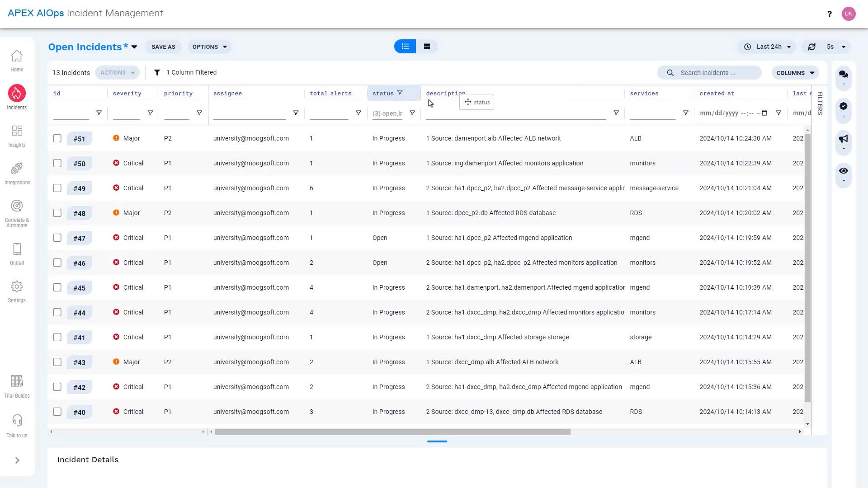Open the severity column filter icon
868x488 pixels.
pyautogui.click(x=150, y=113)
